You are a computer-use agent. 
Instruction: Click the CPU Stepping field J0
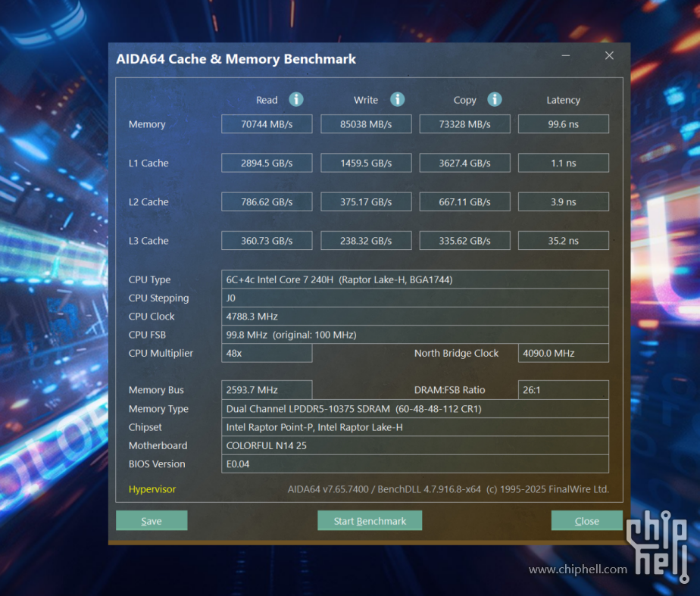point(414,298)
